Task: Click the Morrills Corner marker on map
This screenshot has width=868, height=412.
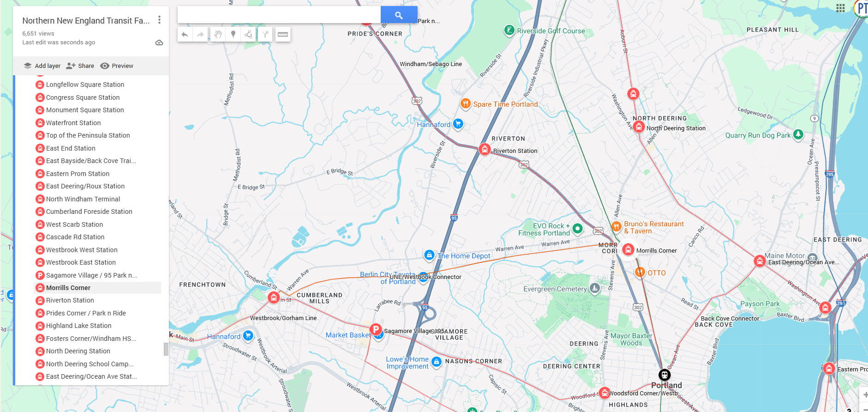Action: tap(628, 250)
